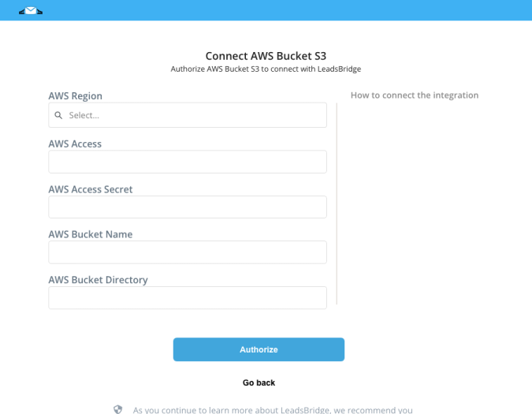Select the How to connect the integration heading
The width and height of the screenshot is (532, 414).
(415, 95)
